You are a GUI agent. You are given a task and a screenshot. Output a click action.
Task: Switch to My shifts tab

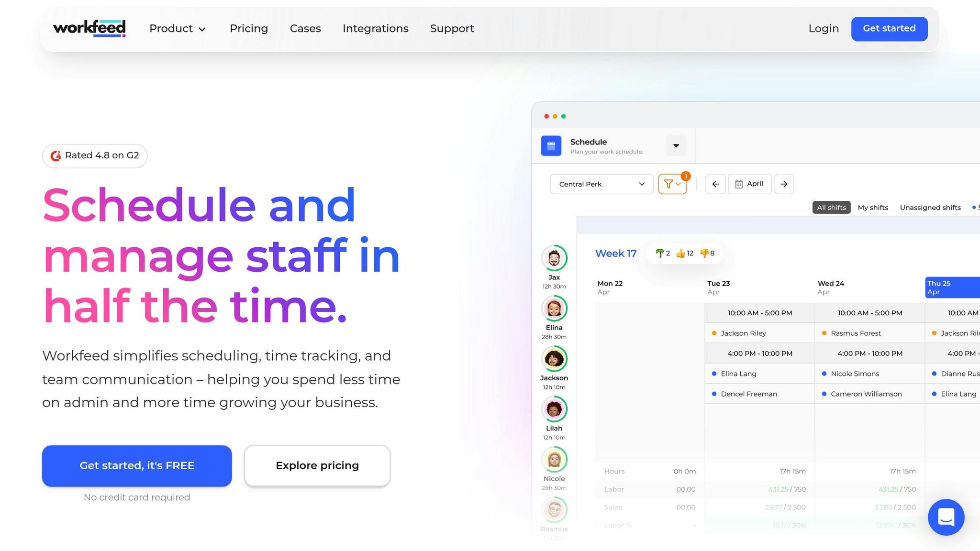pyautogui.click(x=873, y=208)
